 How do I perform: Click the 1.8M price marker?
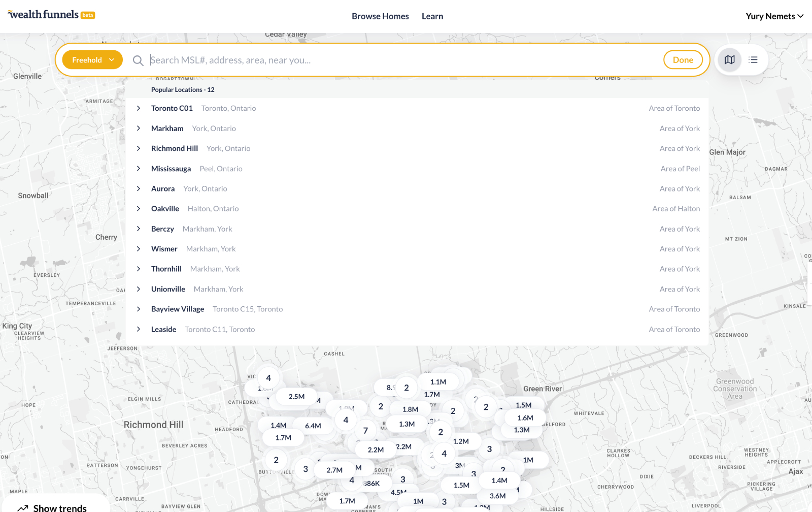point(410,409)
